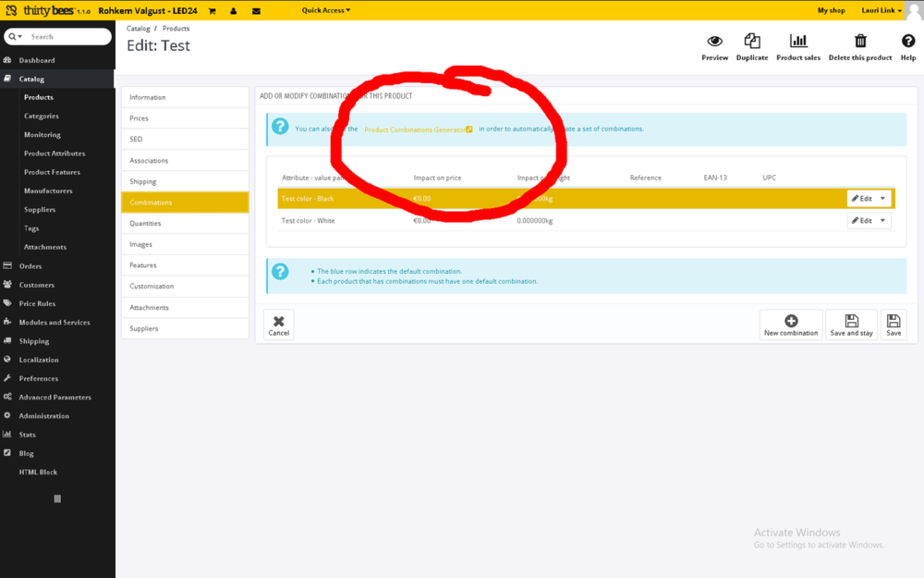Image resolution: width=924 pixels, height=578 pixels.
Task: Open dropdown arrow beside Edit for Black combination
Action: pos(882,198)
